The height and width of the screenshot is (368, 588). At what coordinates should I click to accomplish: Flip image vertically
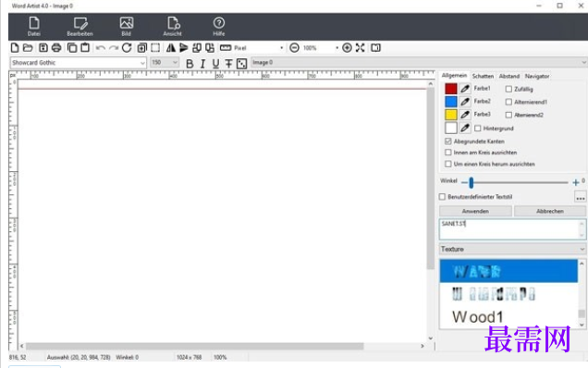coord(184,48)
